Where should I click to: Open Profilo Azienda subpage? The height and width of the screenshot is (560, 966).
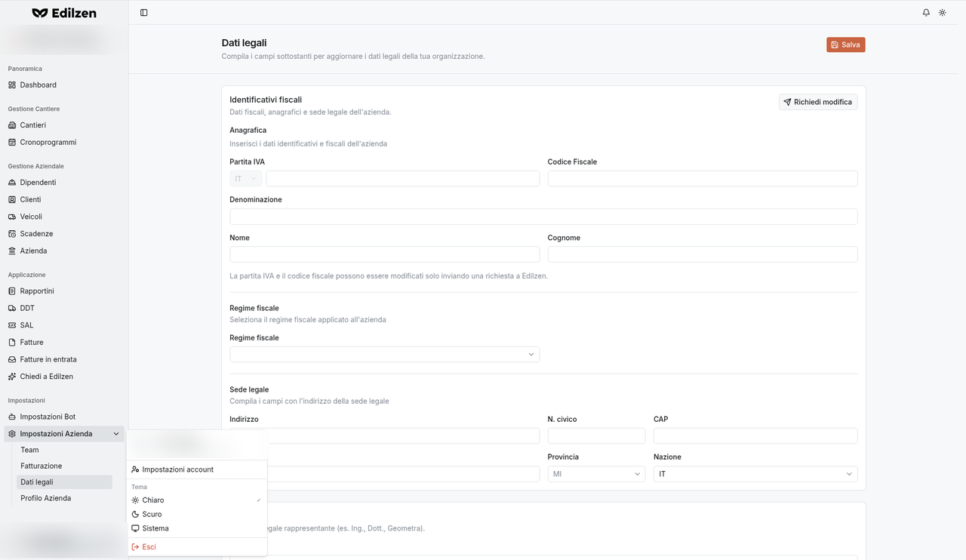pyautogui.click(x=64, y=498)
